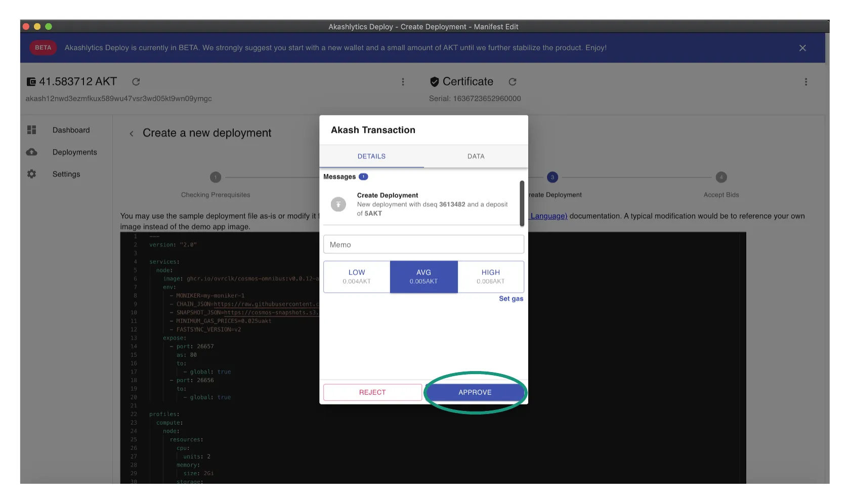Refresh the certificate status
Screen dimensions: 850x504
512,82
